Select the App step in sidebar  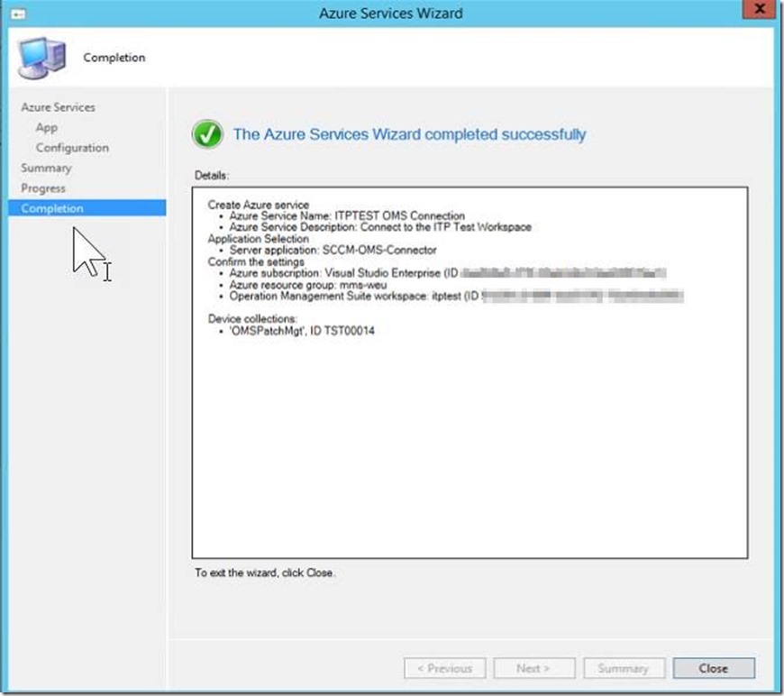47,127
